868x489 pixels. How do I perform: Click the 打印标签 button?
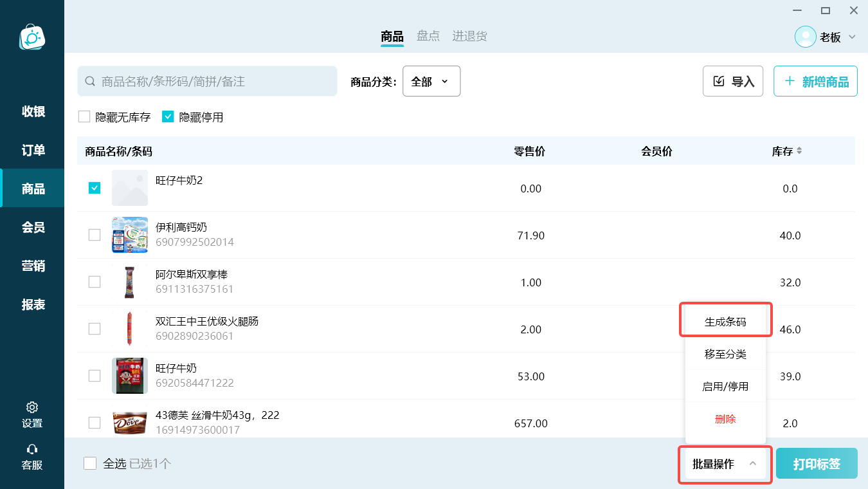coord(817,463)
